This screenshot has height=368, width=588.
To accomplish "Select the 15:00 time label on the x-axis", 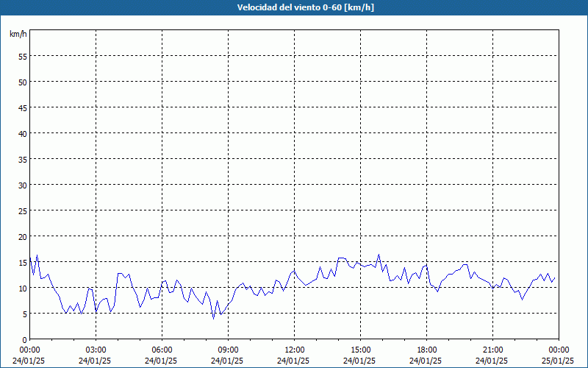I will click(x=360, y=350).
